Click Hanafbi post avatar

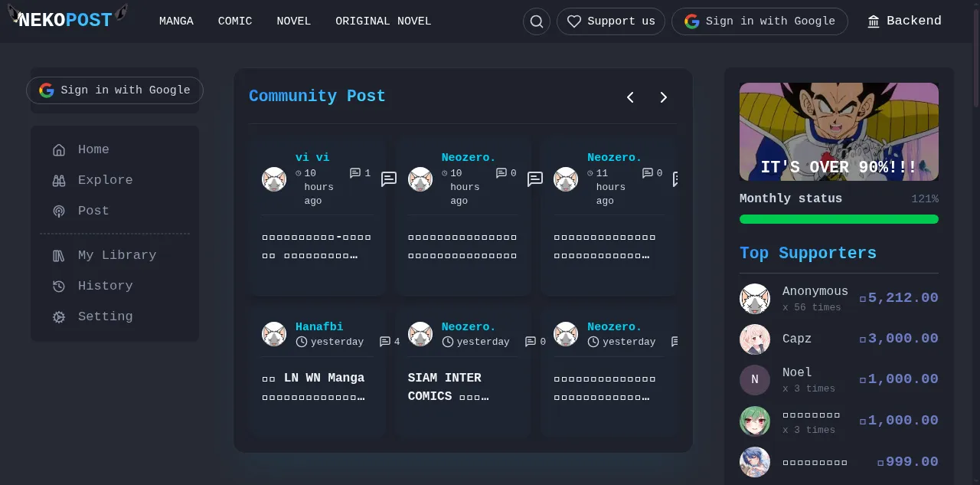tap(274, 334)
